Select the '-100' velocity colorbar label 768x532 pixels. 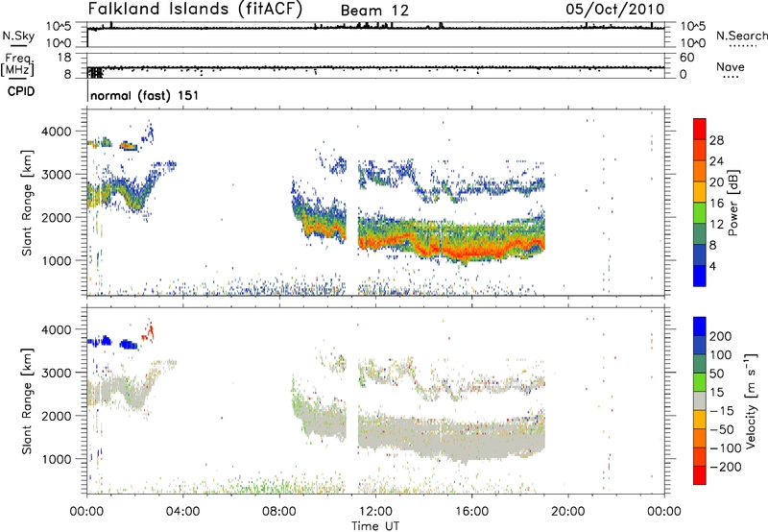point(725,447)
